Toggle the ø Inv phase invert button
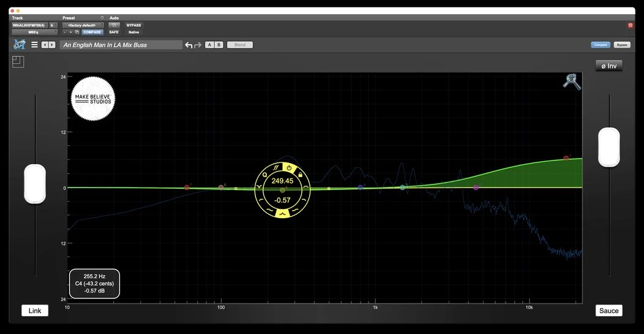The width and height of the screenshot is (644, 334). point(608,66)
